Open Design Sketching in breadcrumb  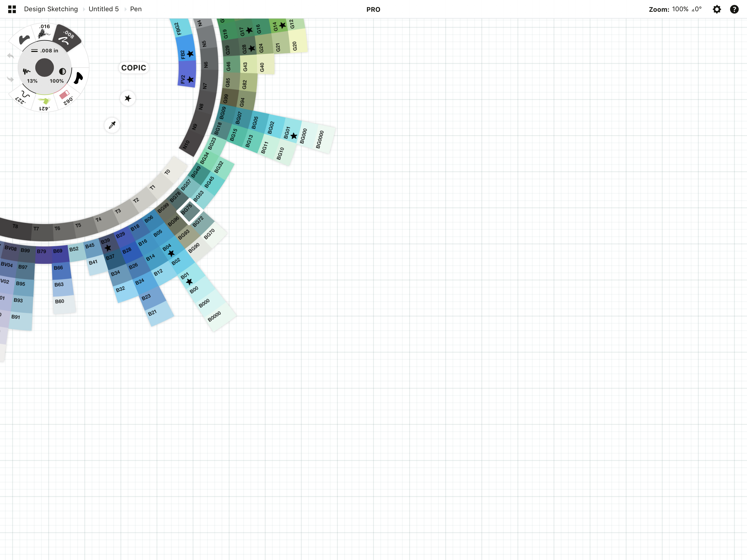click(x=51, y=9)
